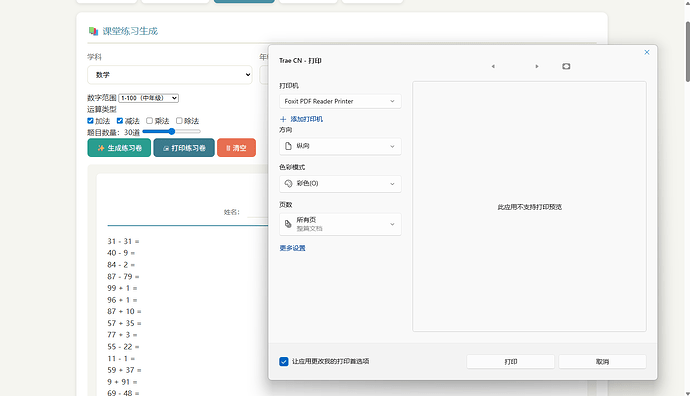
Task: Click the problem text 9 + 91 =
Action: click(x=122, y=382)
